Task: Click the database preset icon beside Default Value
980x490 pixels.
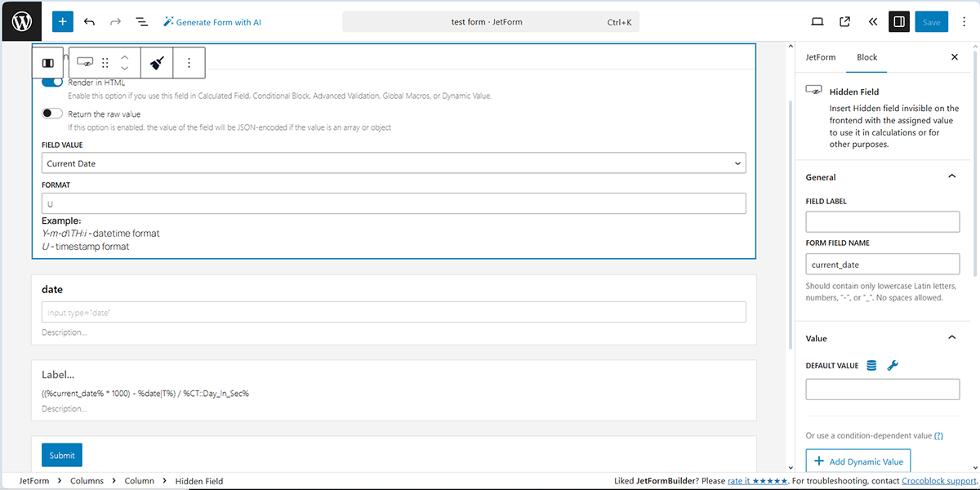Action: click(x=871, y=365)
